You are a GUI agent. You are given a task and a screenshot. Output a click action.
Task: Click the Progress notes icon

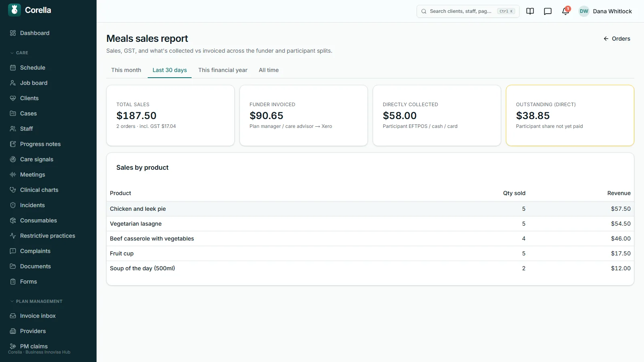[13, 144]
